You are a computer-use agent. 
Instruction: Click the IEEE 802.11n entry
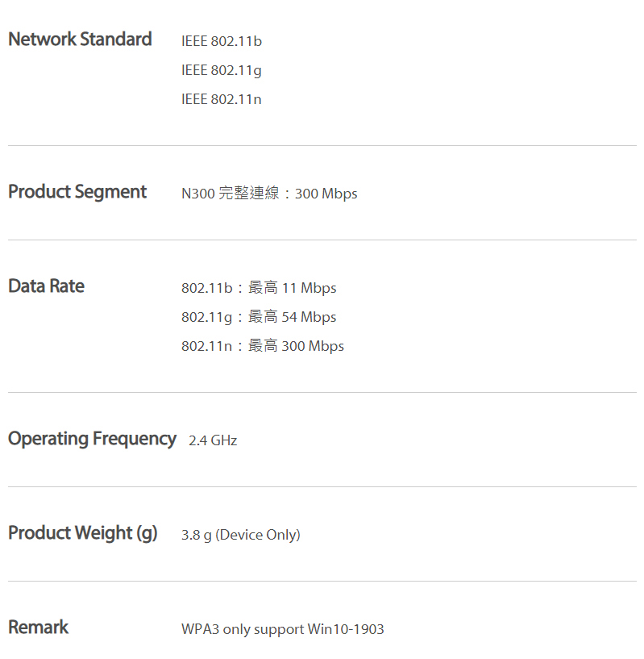(222, 99)
